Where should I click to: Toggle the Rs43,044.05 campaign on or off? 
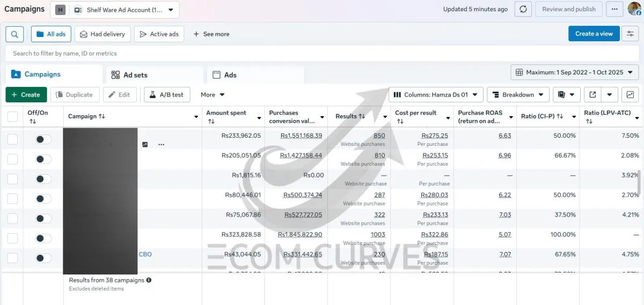click(x=43, y=258)
